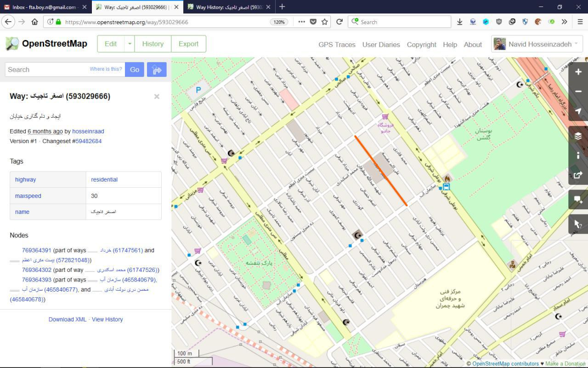The width and height of the screenshot is (588, 368).
Task: Focus the OpenStreetMap search field
Action: click(x=65, y=69)
